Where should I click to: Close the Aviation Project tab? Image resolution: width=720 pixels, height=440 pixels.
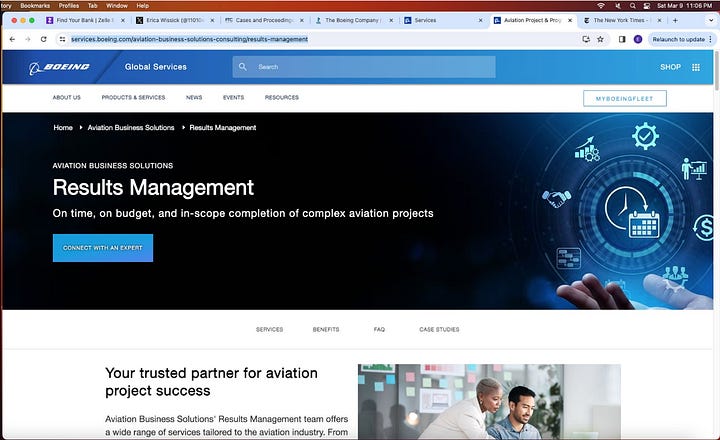[570, 20]
